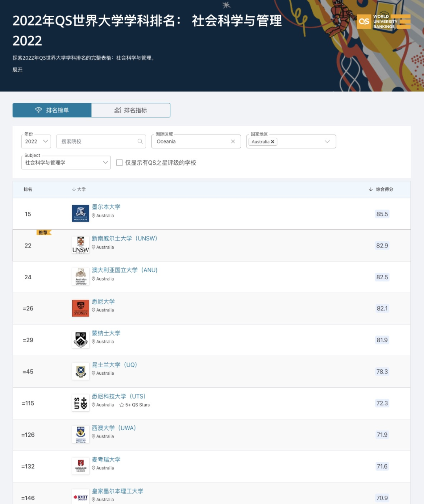Open the University of Western Australia logo

[80, 435]
